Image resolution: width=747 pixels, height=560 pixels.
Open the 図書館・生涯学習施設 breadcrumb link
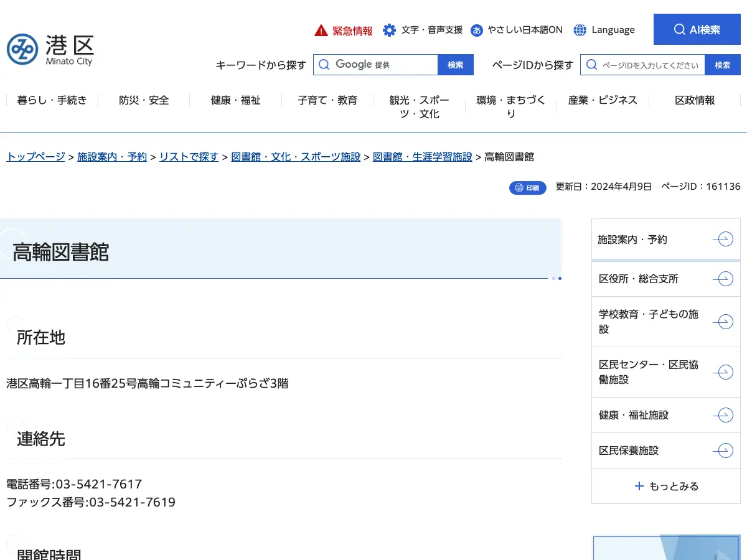(423, 157)
